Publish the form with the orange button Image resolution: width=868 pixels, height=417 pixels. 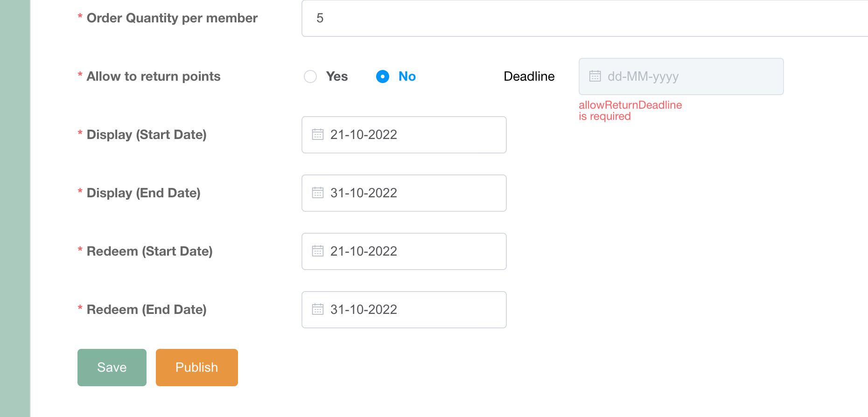(x=197, y=368)
